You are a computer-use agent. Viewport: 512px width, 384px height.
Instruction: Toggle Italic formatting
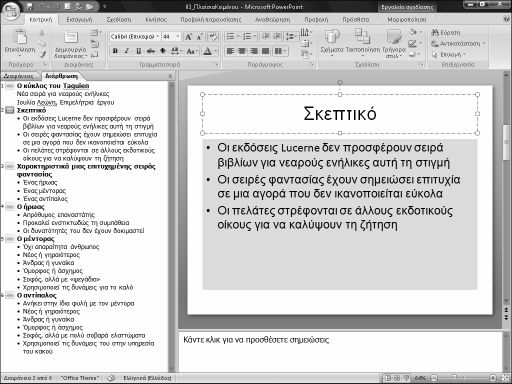click(127, 51)
